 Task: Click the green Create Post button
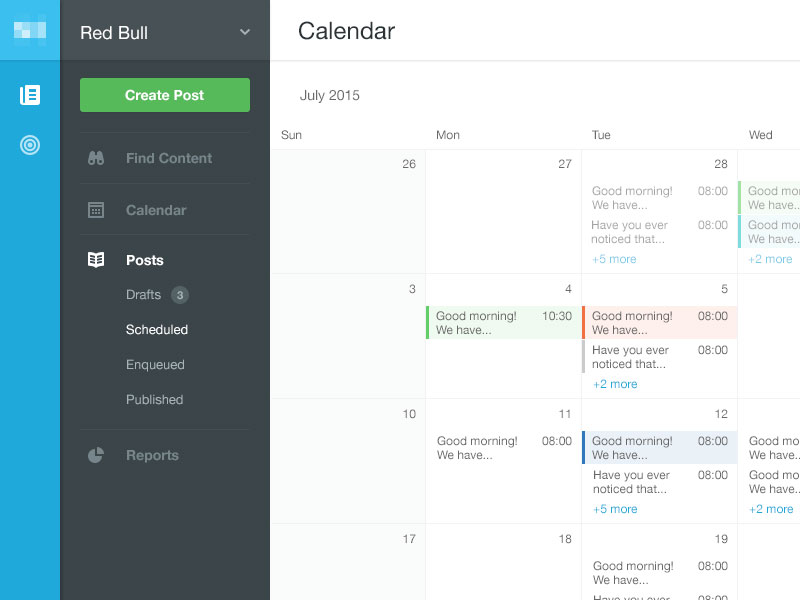pyautogui.click(x=164, y=94)
